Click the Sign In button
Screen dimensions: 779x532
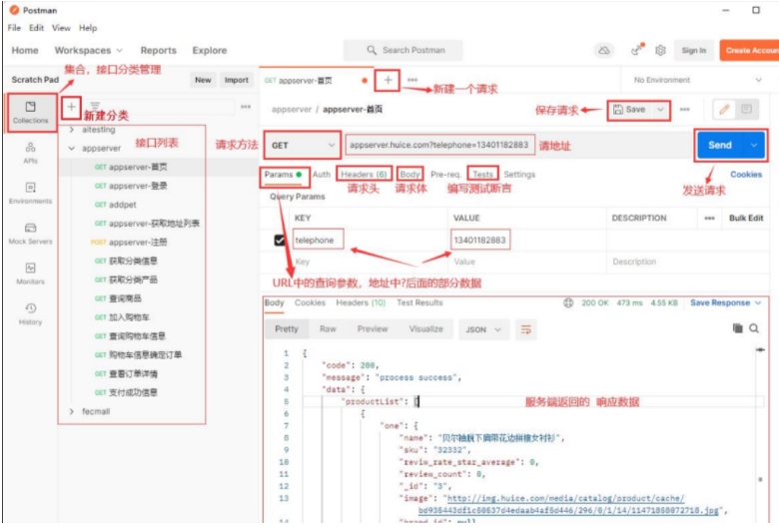click(693, 50)
